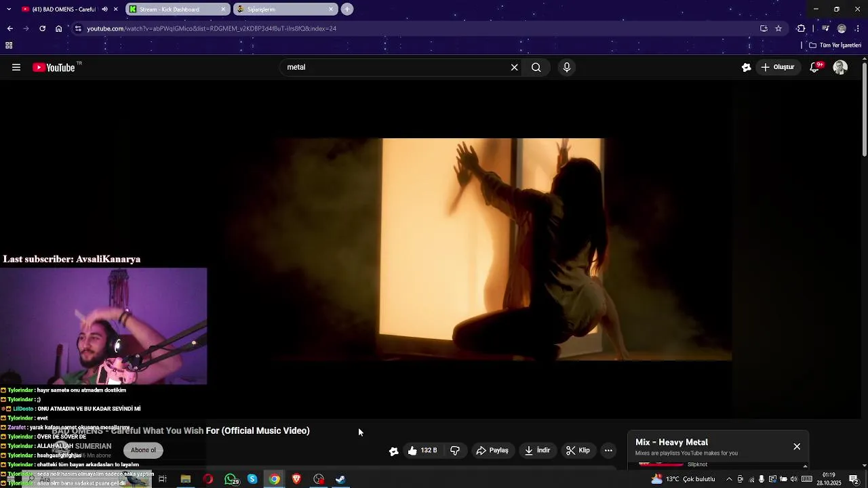The height and width of the screenshot is (488, 868).
Task: View site information icon in address bar
Action: coord(78,28)
